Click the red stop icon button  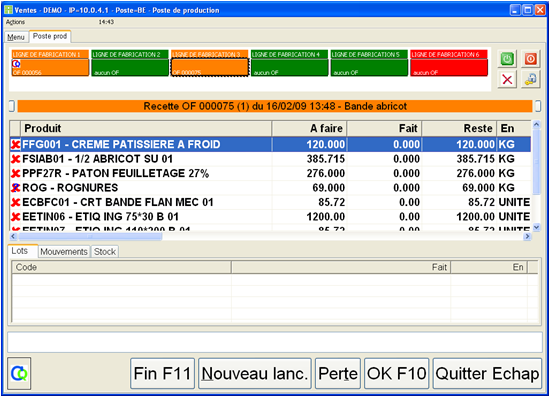coord(530,59)
